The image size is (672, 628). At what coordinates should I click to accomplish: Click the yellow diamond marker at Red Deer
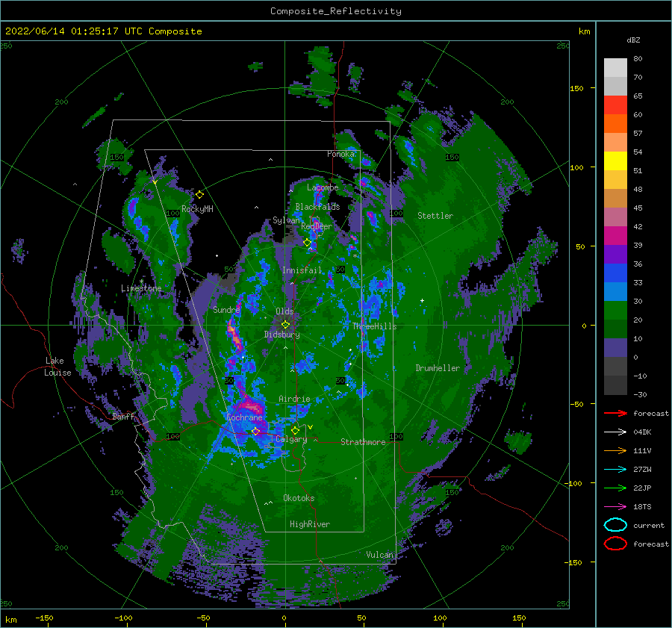[x=307, y=243]
